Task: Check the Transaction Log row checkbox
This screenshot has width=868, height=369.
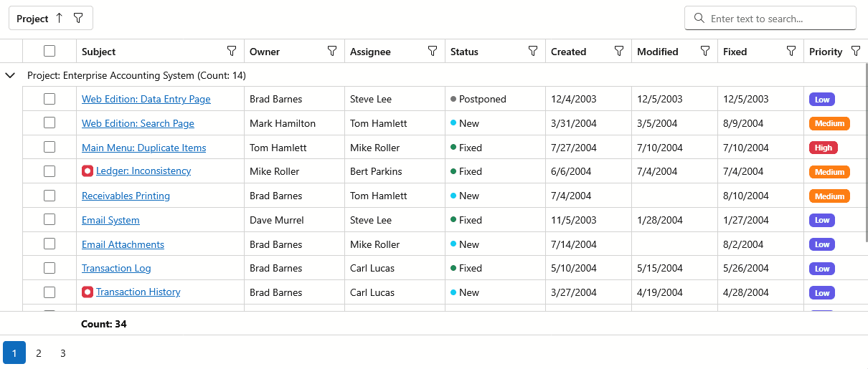Action: tap(49, 268)
